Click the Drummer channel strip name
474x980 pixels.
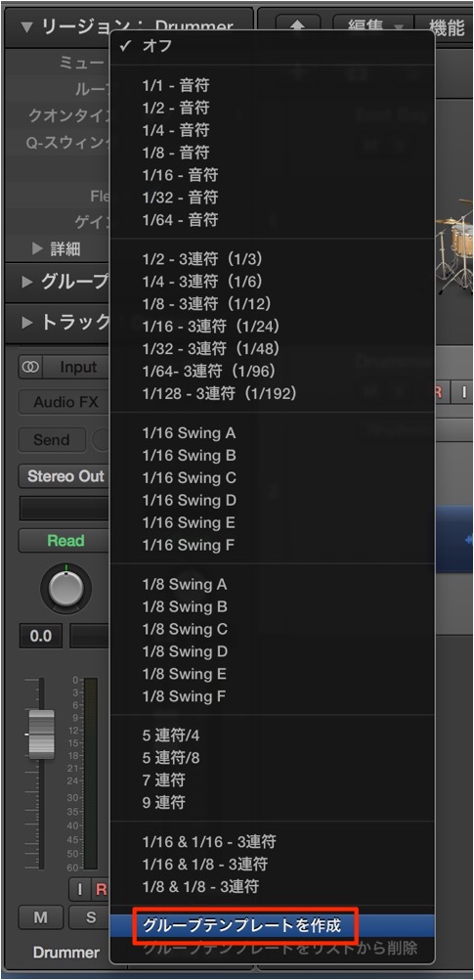66,953
